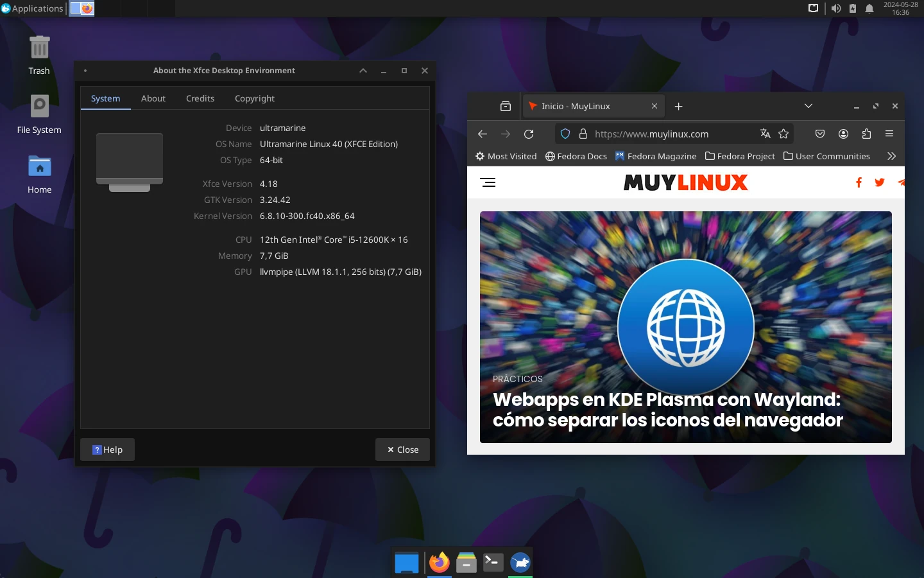Open the file manager from dock
This screenshot has width=924, height=578.
click(466, 563)
